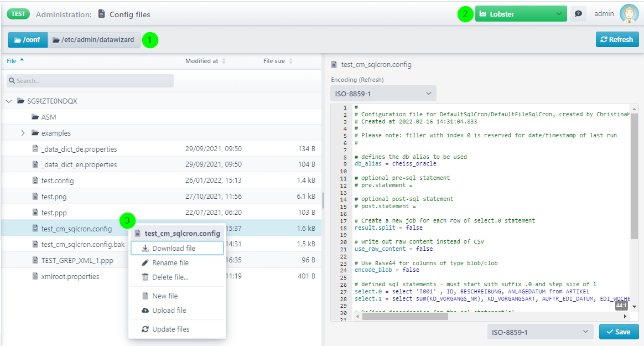644x346 pixels.
Task: Click file icon of _data_dict_de.properties
Action: point(35,148)
